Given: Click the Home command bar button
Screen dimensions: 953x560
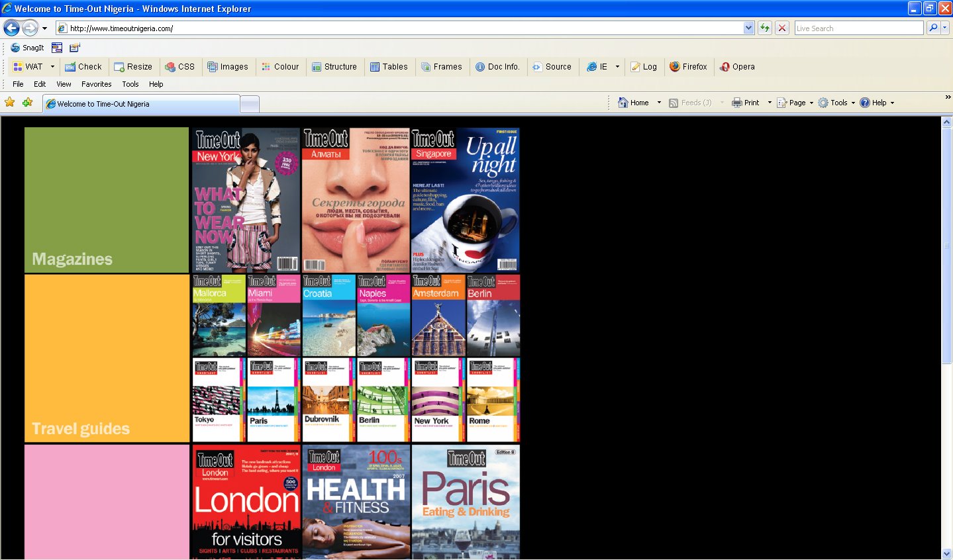Looking at the screenshot, I should 633,103.
